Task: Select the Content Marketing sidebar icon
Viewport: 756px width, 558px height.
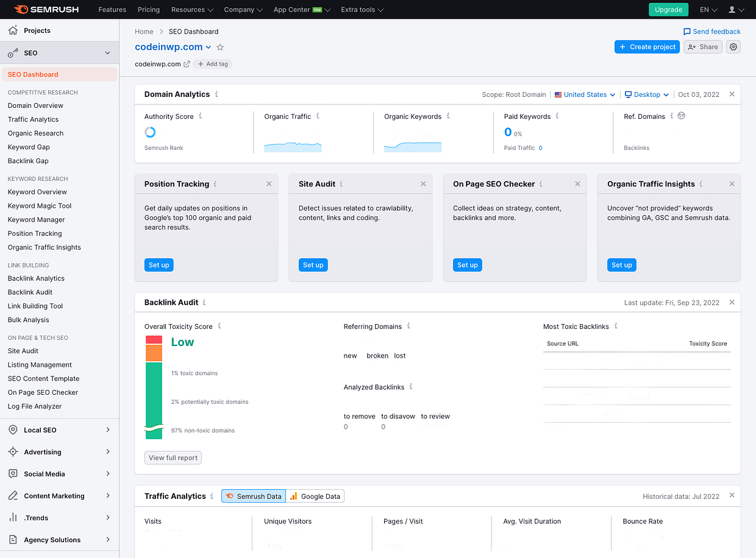Action: pos(12,495)
